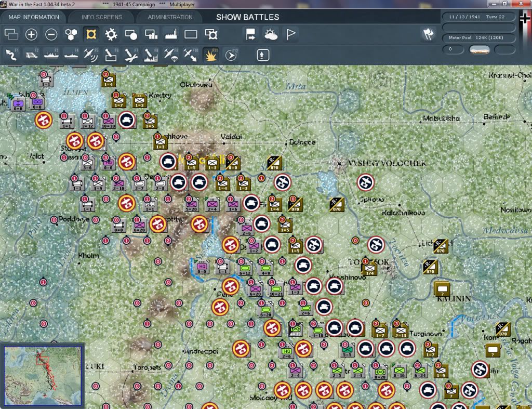Select the 10=21 green unit counter
The height and width of the screenshot is (409, 532).
[x=276, y=289]
